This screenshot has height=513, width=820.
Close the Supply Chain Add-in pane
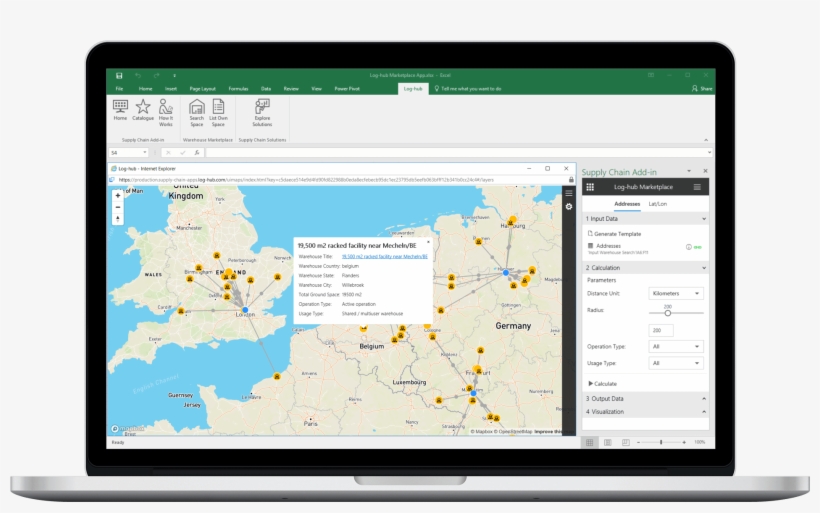(x=705, y=171)
